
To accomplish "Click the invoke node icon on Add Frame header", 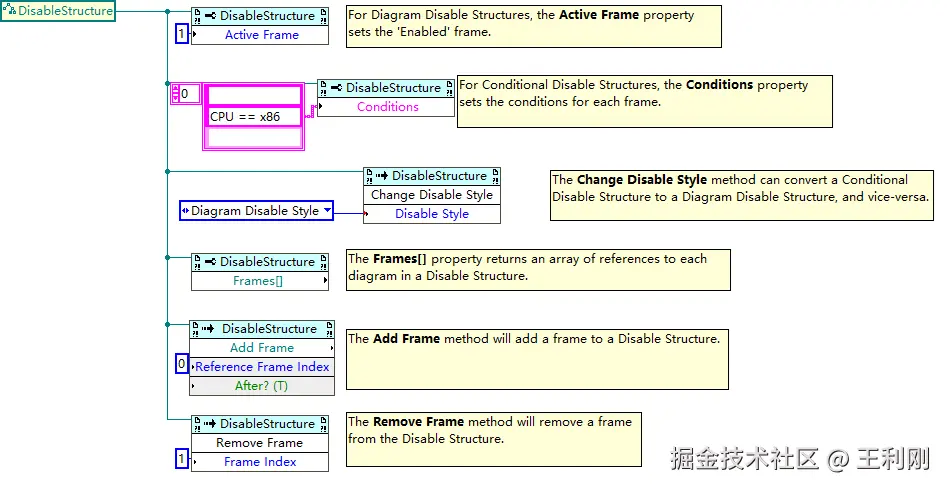I will pos(208,329).
